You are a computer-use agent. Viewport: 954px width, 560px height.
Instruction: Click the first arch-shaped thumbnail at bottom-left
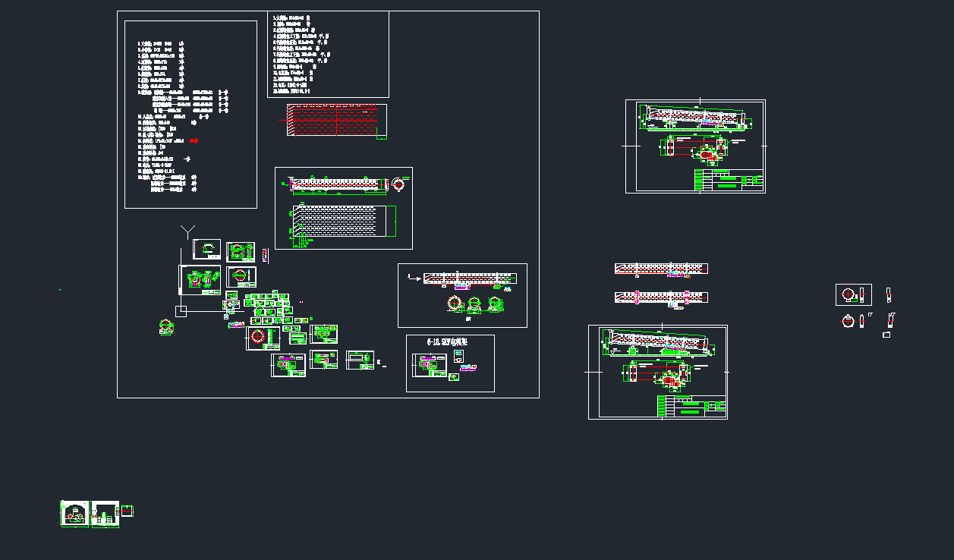74,514
